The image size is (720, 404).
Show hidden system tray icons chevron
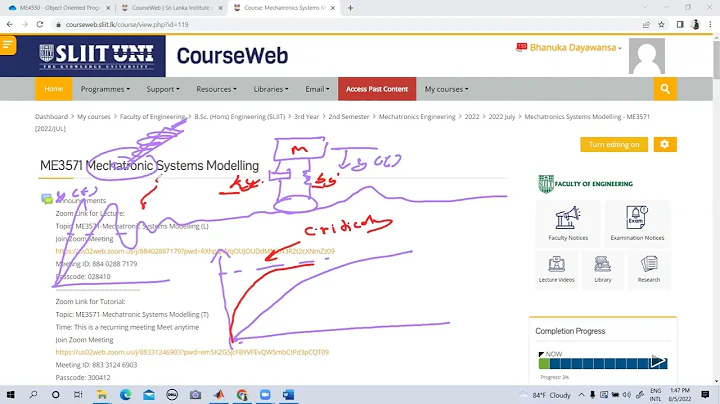[581, 395]
